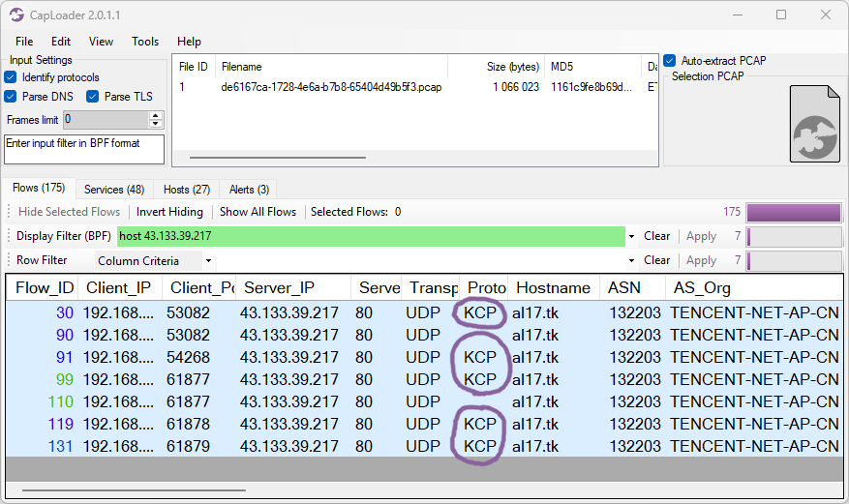
Task: Increase Frames limit with up arrow
Action: tap(156, 115)
